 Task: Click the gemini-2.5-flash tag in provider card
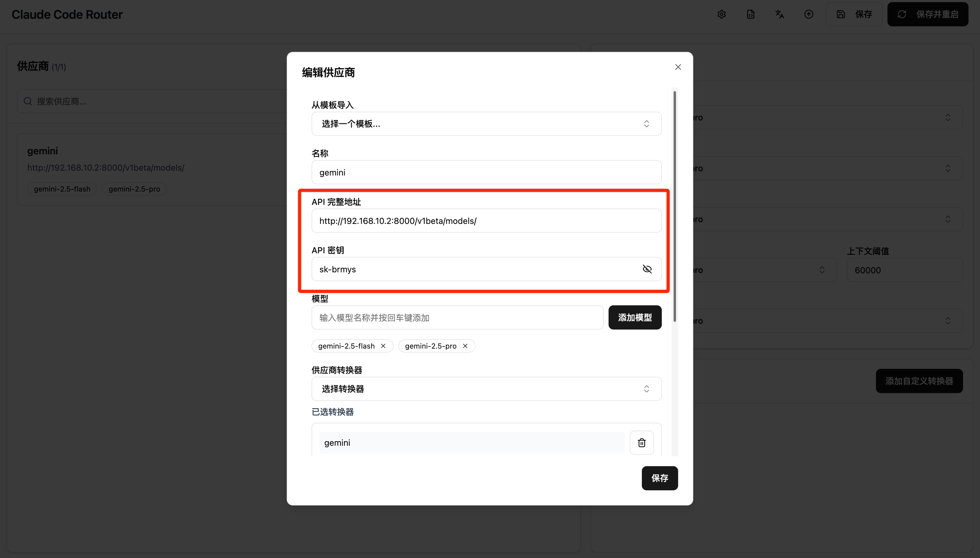coord(62,189)
